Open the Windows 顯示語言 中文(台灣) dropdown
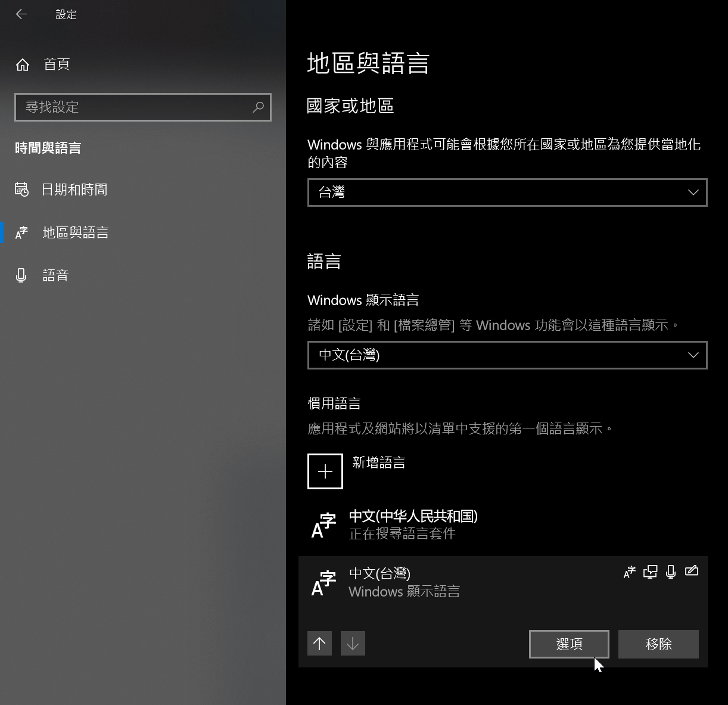 click(508, 355)
